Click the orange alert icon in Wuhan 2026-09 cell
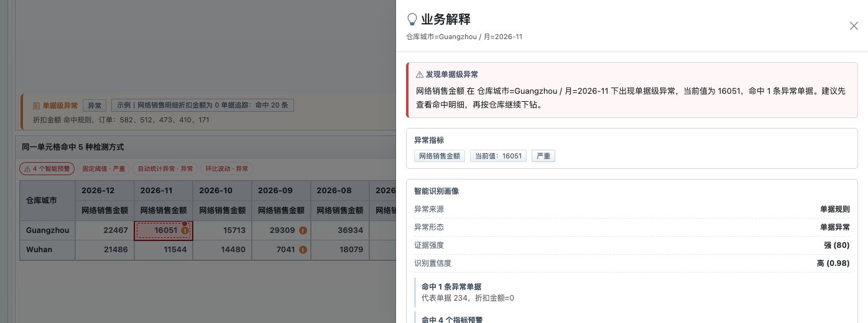868x323 pixels. 303,250
